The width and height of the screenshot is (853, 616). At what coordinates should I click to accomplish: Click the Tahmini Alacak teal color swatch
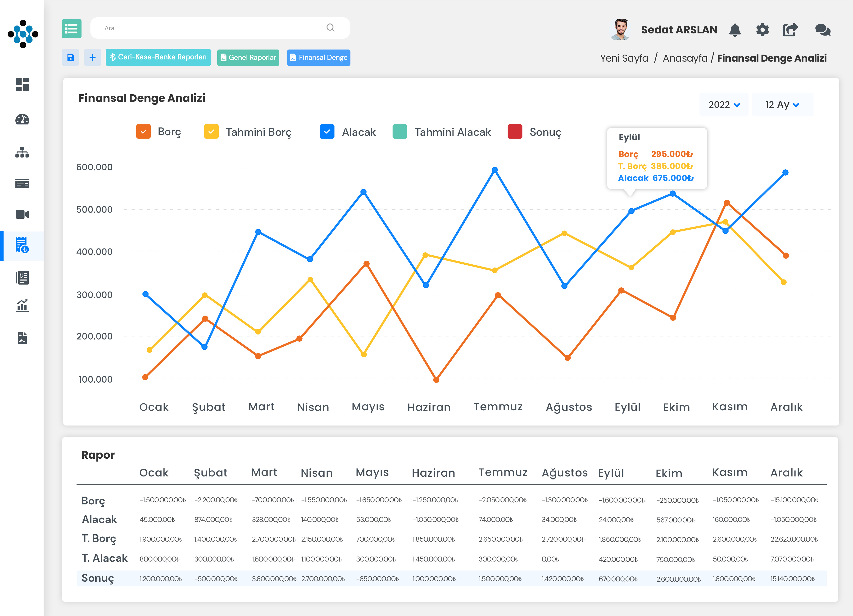coord(399,132)
